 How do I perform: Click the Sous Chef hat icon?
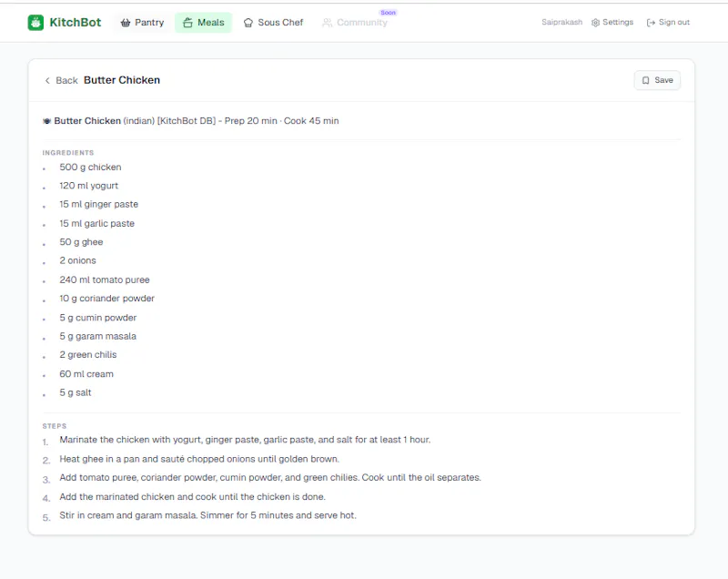248,22
